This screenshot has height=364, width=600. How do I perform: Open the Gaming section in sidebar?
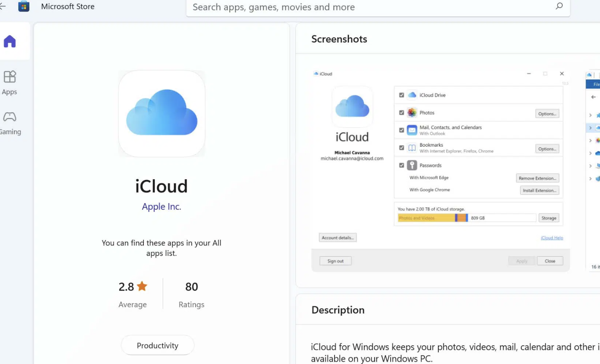(x=10, y=123)
